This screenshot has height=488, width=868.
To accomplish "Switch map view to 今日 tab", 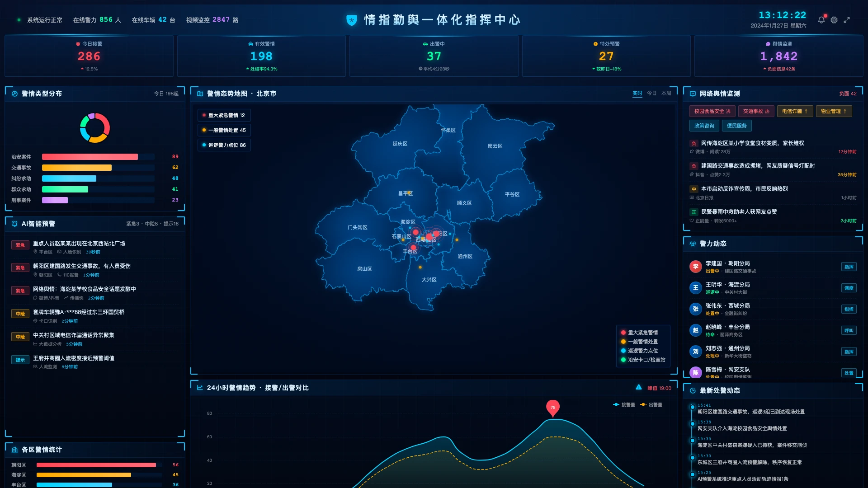I will click(x=651, y=93).
